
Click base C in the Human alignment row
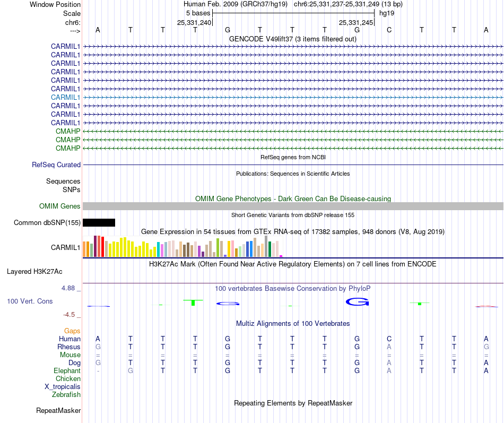(389, 339)
